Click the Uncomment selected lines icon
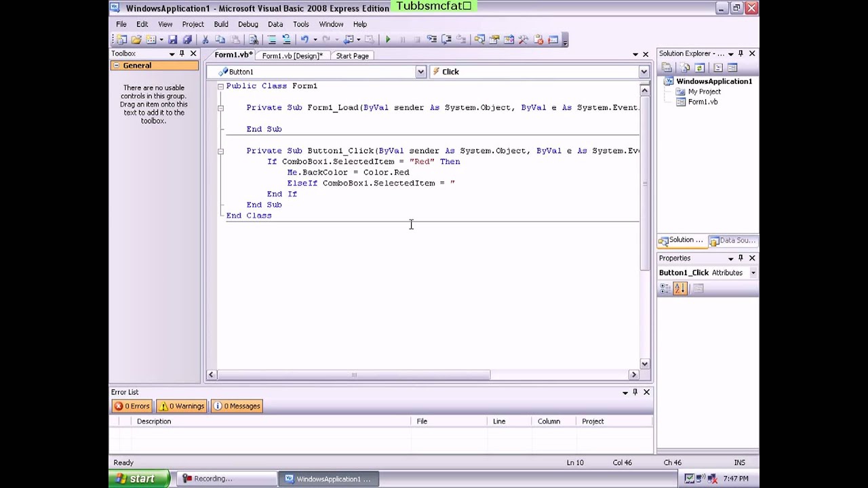Viewport: 868px width, 488px height. pos(287,40)
